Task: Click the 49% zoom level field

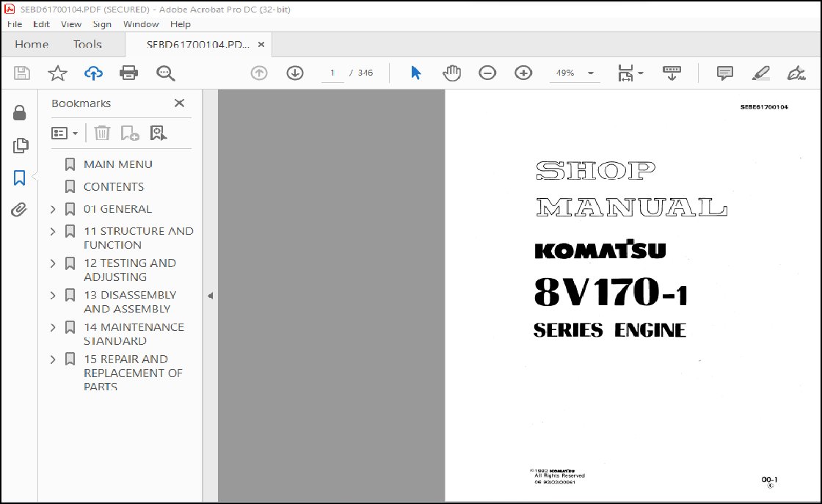Action: tap(565, 73)
